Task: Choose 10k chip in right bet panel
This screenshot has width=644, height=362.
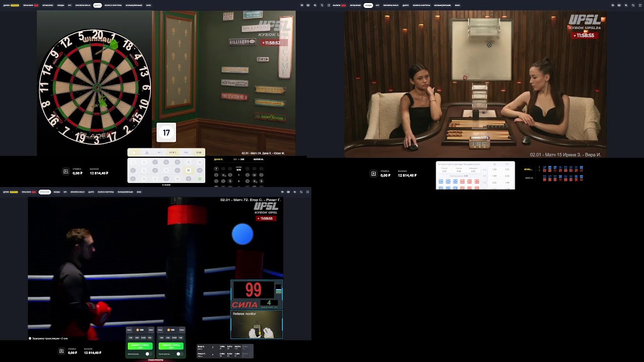Action: point(181,338)
